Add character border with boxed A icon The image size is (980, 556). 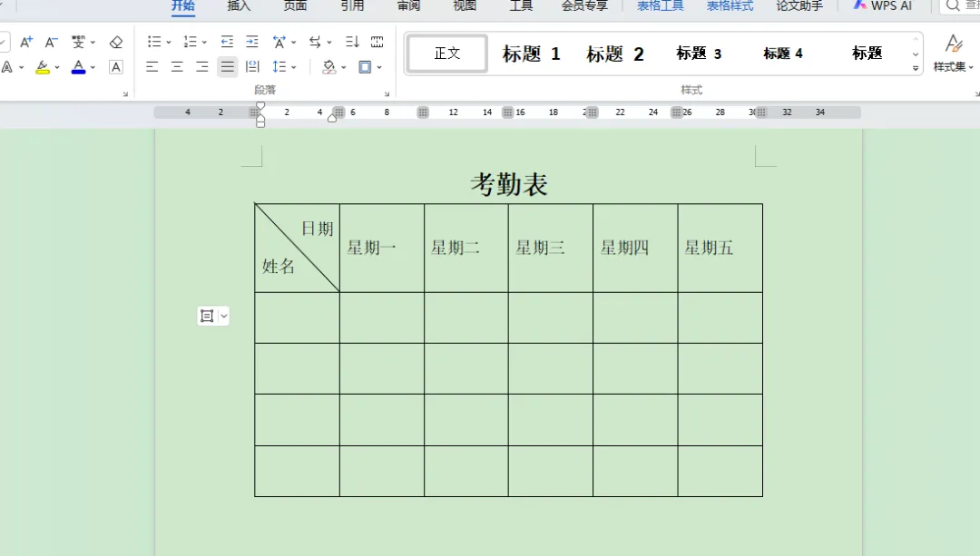115,67
